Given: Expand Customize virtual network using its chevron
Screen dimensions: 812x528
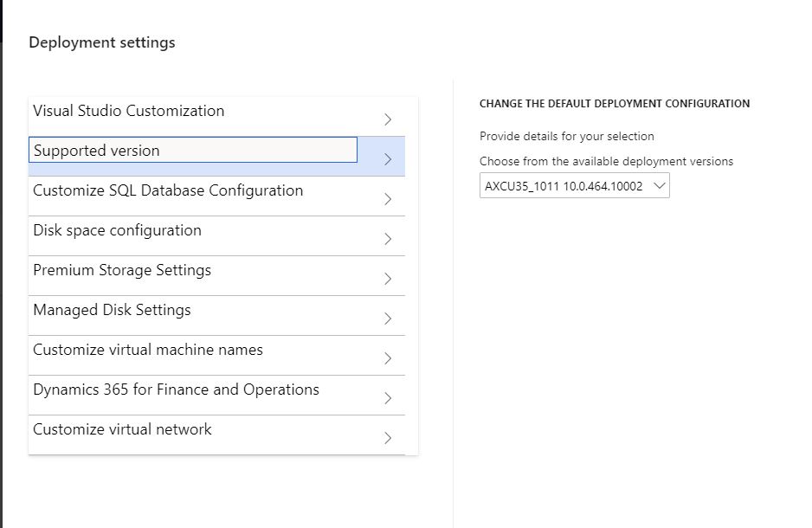Looking at the screenshot, I should (388, 438).
